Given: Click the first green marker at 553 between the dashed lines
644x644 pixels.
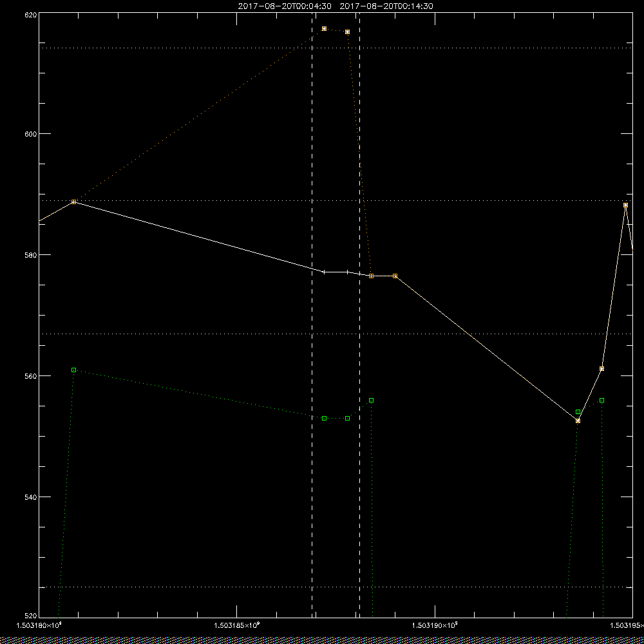Looking at the screenshot, I should tap(324, 418).
